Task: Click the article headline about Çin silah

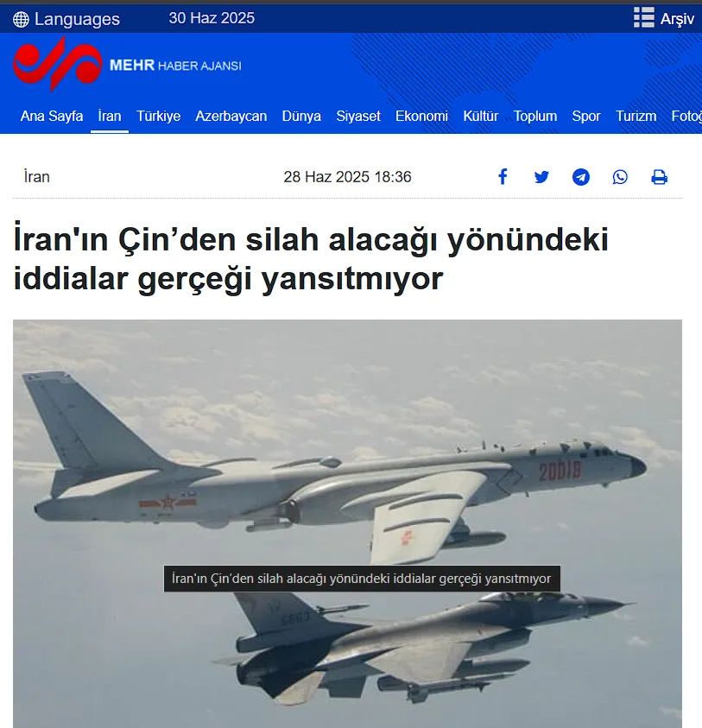Action: 311,258
